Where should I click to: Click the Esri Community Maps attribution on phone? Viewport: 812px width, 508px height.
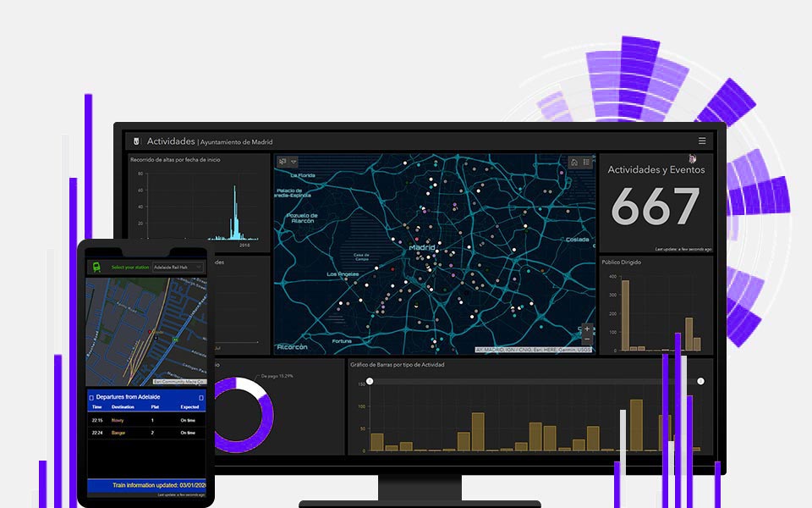(179, 382)
